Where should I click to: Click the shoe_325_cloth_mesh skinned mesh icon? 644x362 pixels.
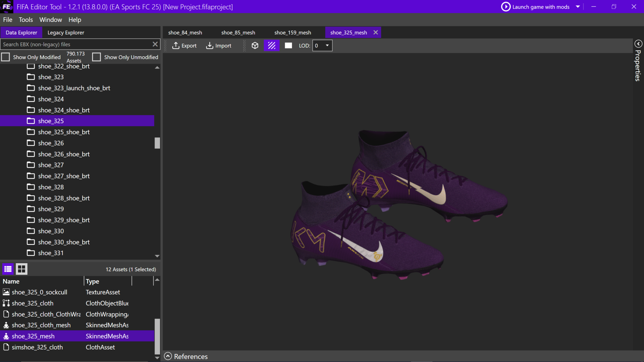(6, 325)
